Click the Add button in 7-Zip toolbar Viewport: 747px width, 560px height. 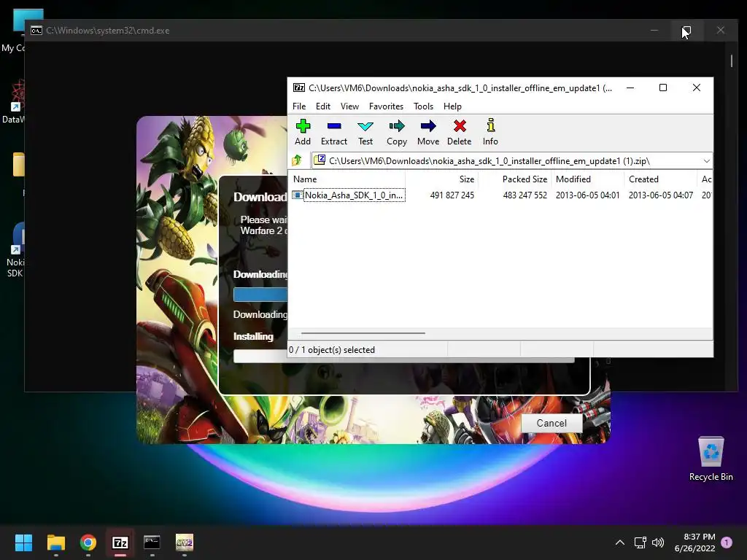click(303, 133)
